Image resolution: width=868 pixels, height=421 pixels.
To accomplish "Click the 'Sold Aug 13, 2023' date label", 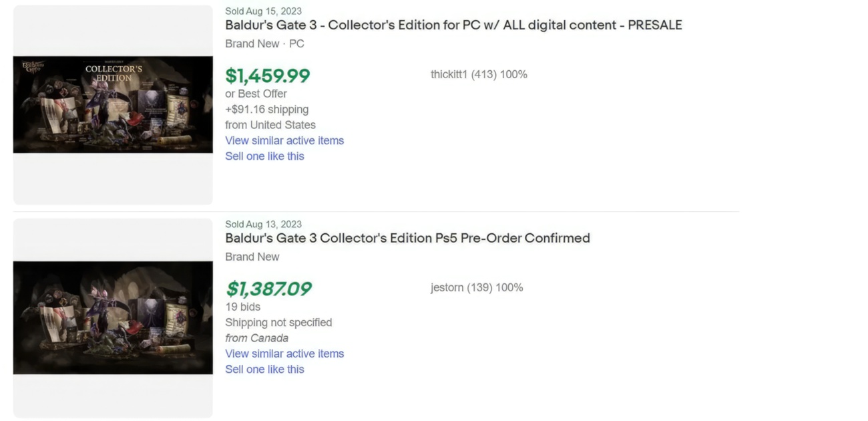I will tap(263, 224).
